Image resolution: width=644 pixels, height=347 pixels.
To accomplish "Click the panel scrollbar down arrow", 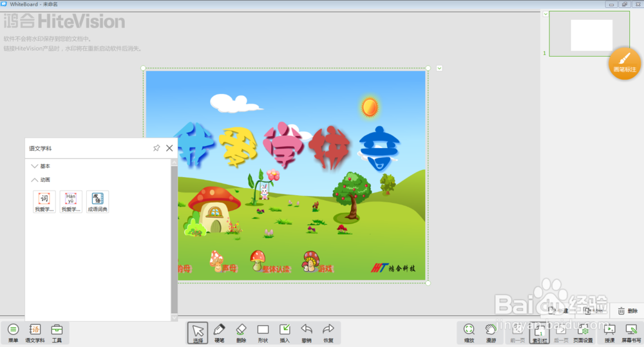I will point(174,317).
